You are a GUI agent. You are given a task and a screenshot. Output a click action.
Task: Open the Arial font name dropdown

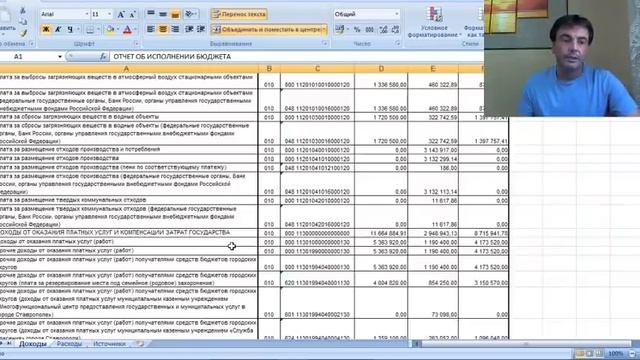pyautogui.click(x=87, y=14)
